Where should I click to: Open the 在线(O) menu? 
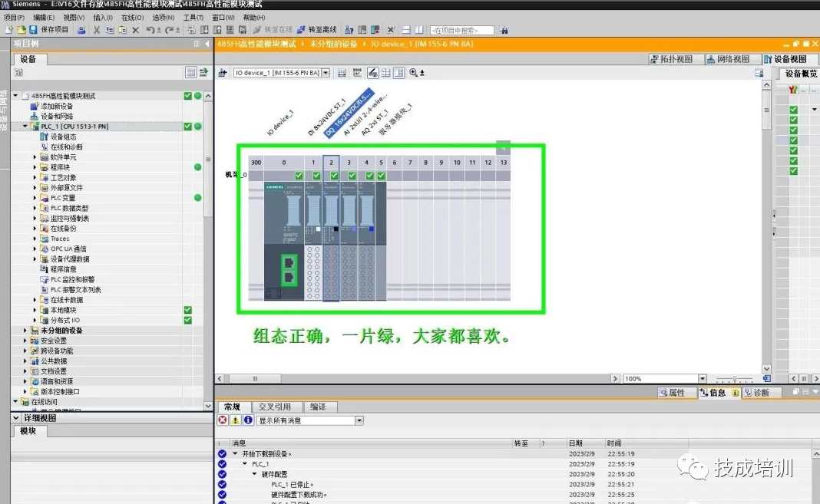[x=132, y=17]
